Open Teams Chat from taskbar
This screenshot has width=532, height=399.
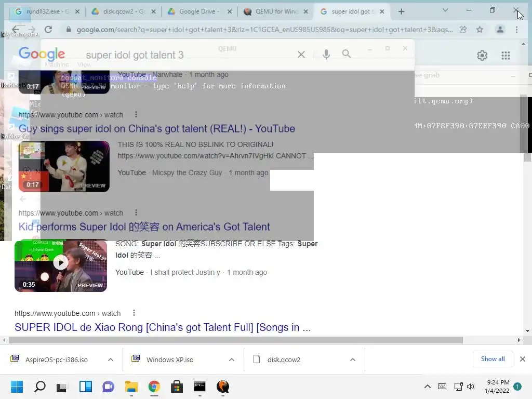(108, 387)
